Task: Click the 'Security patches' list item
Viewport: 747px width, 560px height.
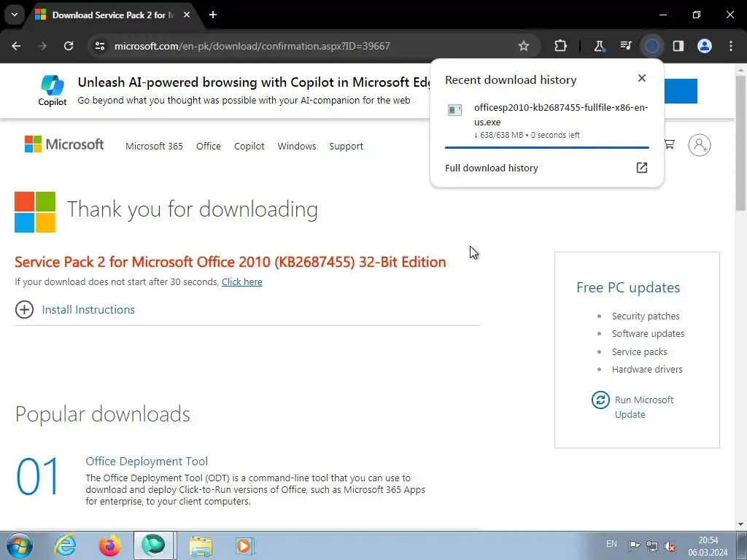Action: [x=646, y=316]
